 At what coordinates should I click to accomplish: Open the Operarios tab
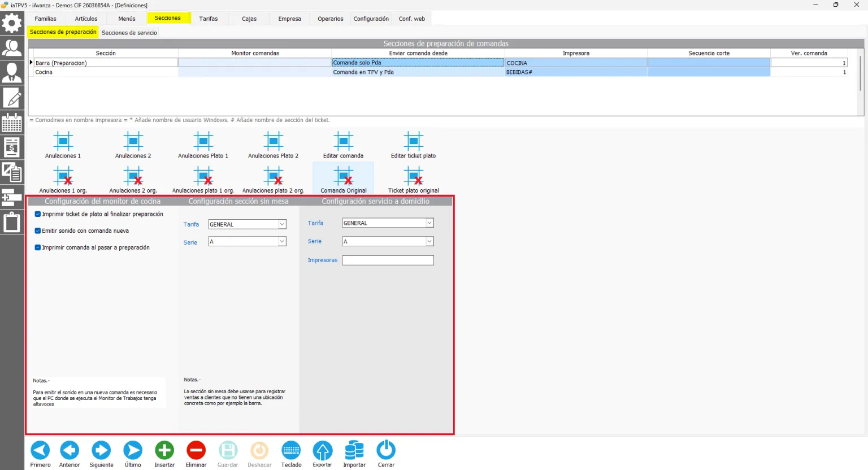331,19
